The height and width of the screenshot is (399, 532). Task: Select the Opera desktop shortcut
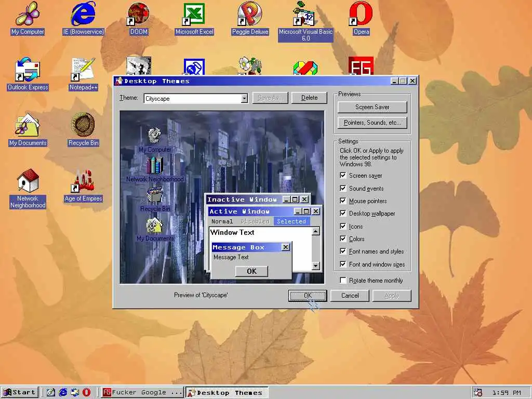[361, 19]
